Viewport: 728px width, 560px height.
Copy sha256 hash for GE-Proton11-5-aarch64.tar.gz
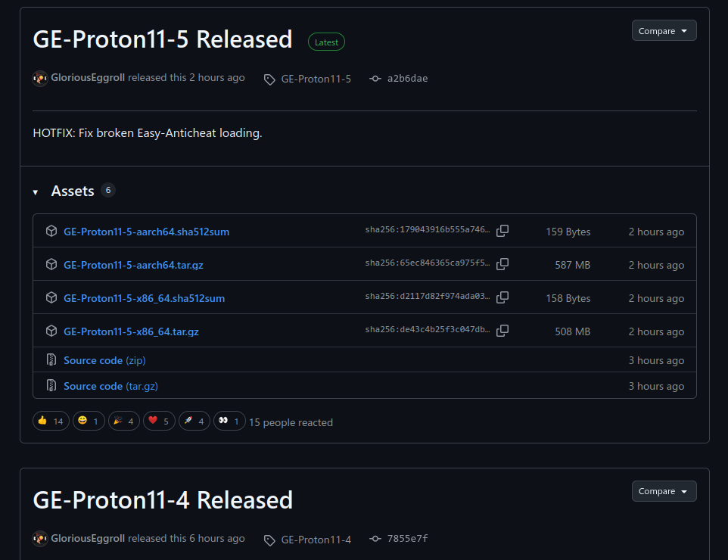tap(502, 264)
